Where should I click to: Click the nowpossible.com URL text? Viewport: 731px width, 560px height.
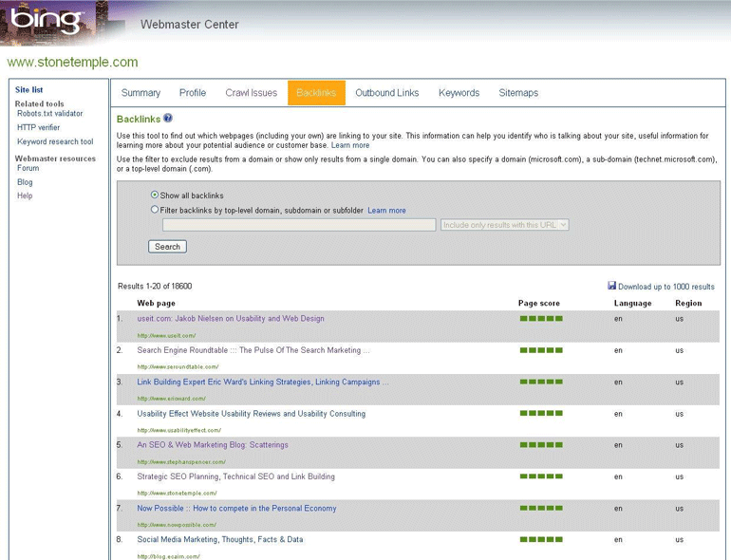[x=177, y=525]
